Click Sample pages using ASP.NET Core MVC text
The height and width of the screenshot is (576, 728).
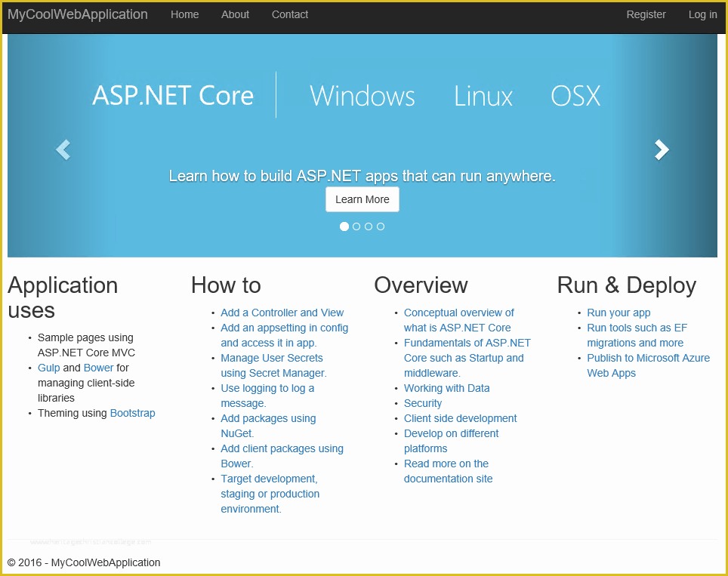(86, 345)
